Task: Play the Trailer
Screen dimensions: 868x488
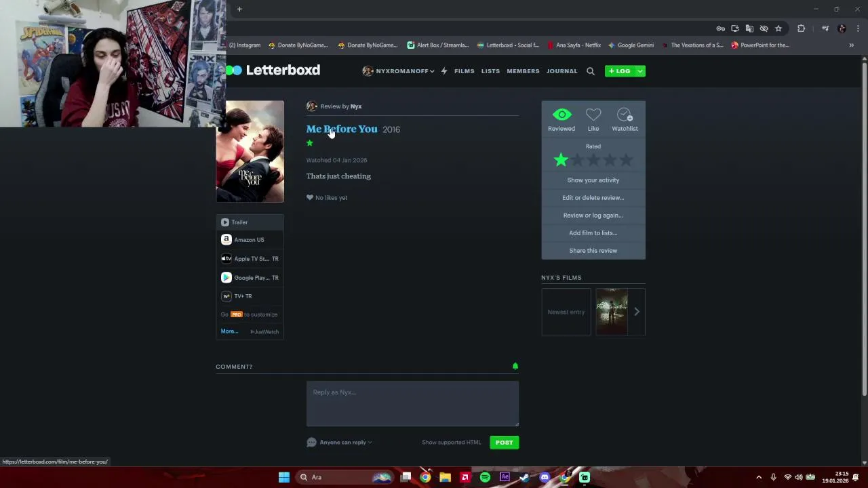Action: (x=250, y=222)
